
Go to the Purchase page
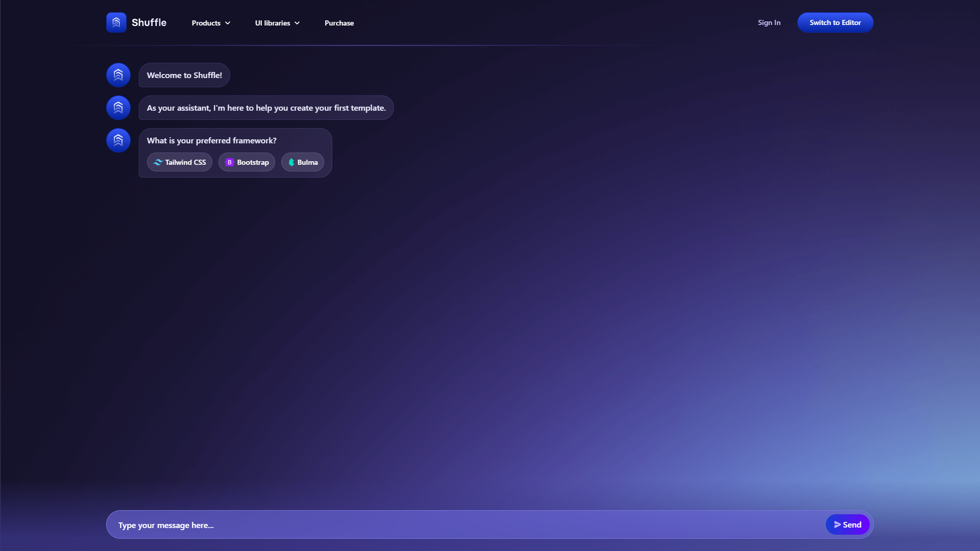point(339,23)
